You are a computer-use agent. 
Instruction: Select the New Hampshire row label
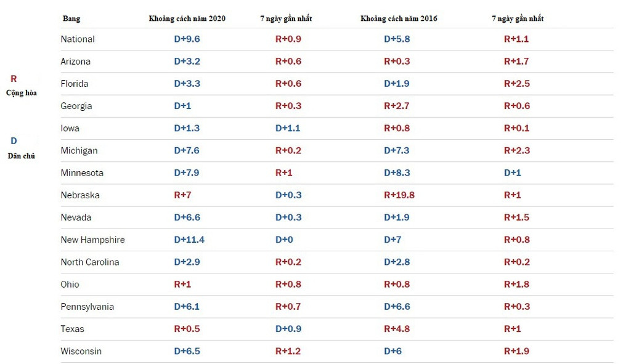pyautogui.click(x=92, y=240)
